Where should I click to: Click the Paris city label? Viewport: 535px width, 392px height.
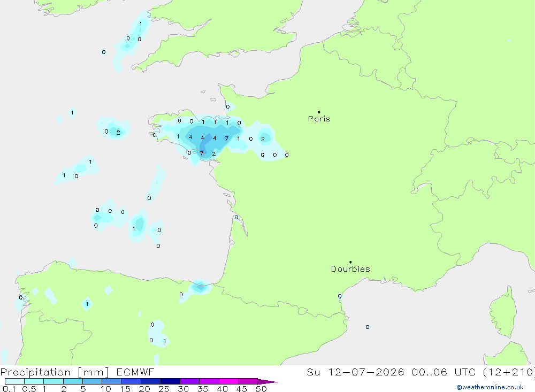[319, 119]
